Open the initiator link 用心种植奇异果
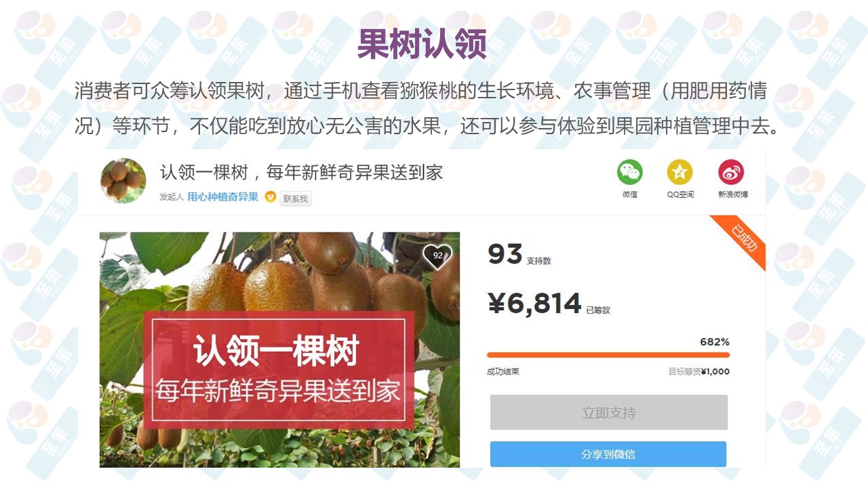 click(222, 197)
